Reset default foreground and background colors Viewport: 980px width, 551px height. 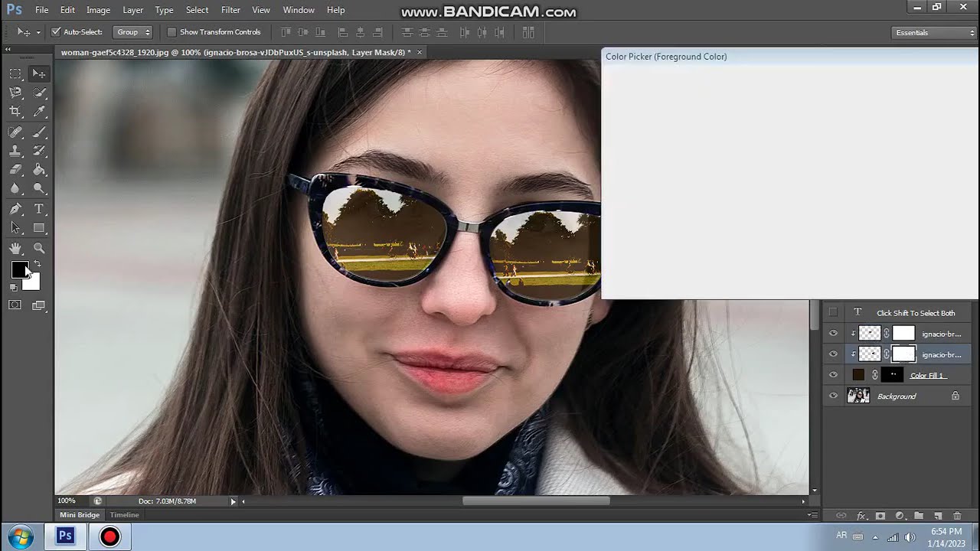[x=13, y=288]
